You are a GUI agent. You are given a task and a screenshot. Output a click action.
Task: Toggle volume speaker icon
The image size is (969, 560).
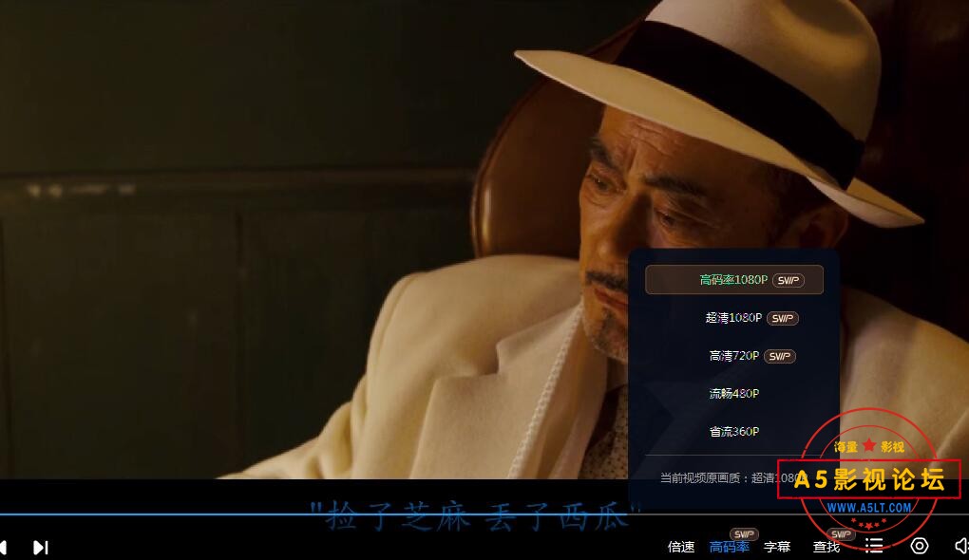961,546
